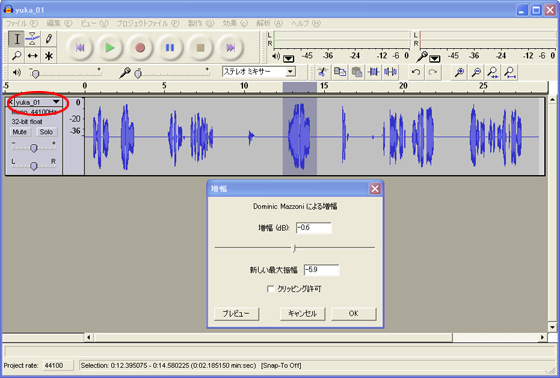Zoom out of the waveform
560x378 pixels.
pyautogui.click(x=476, y=72)
